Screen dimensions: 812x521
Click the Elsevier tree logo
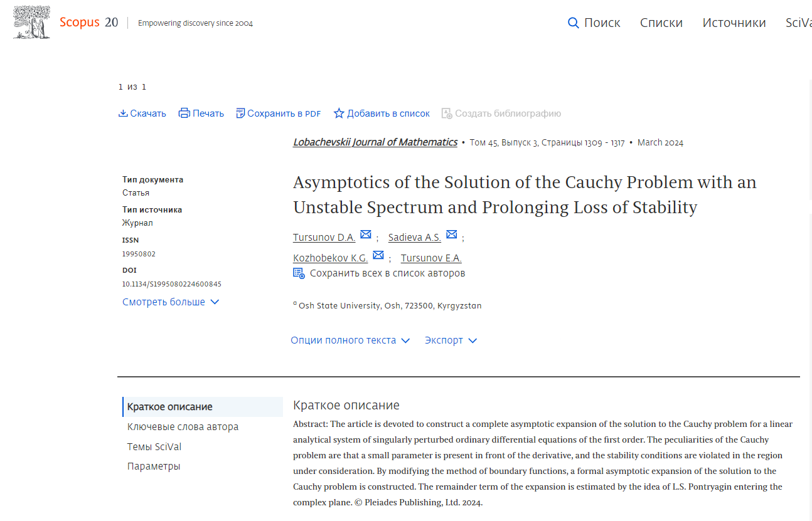31,23
